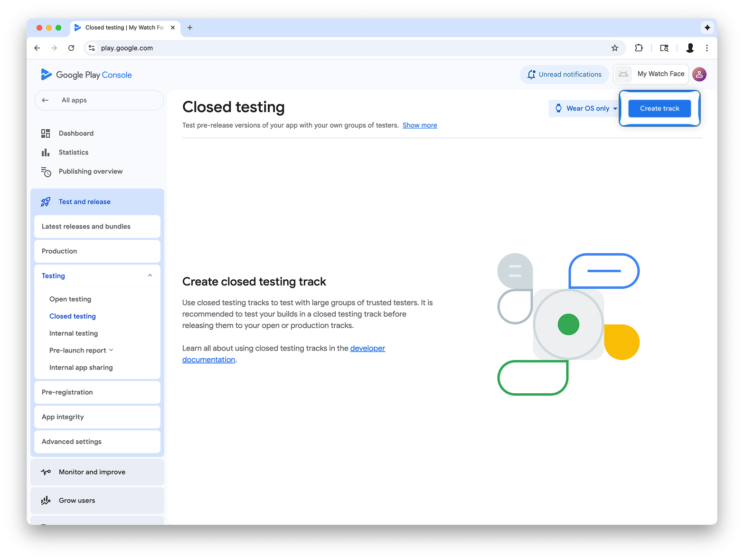Screen dimensions: 744x560
Task: Open the browser extensions puzzle icon
Action: [x=639, y=48]
